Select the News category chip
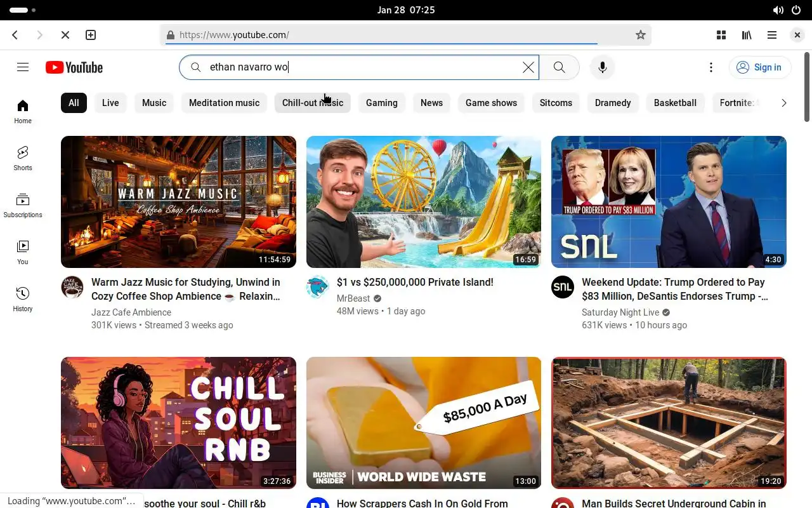 tap(431, 103)
